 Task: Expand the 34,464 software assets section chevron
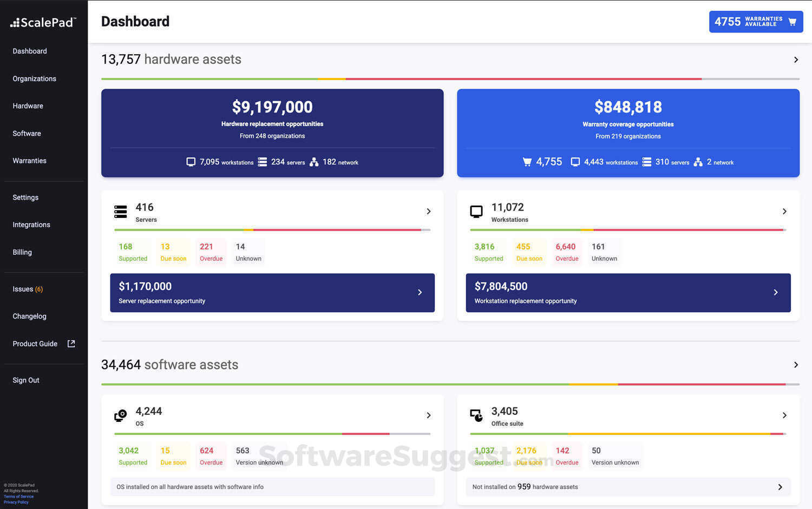[x=796, y=365]
